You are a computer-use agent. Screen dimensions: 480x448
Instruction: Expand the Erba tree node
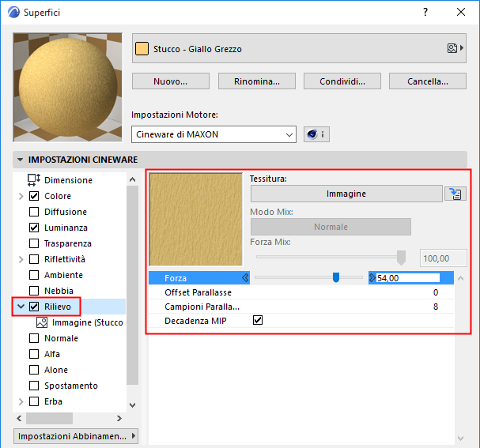pos(21,401)
